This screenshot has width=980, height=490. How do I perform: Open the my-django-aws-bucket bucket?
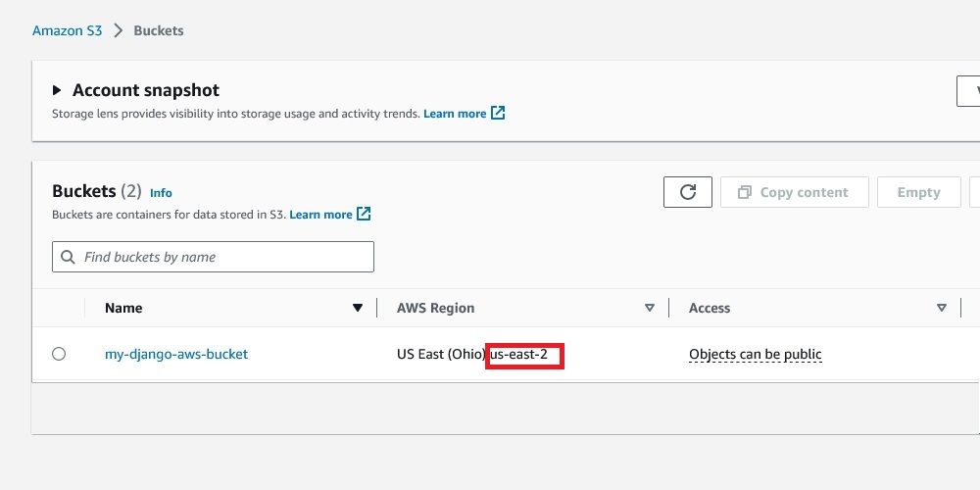point(176,354)
